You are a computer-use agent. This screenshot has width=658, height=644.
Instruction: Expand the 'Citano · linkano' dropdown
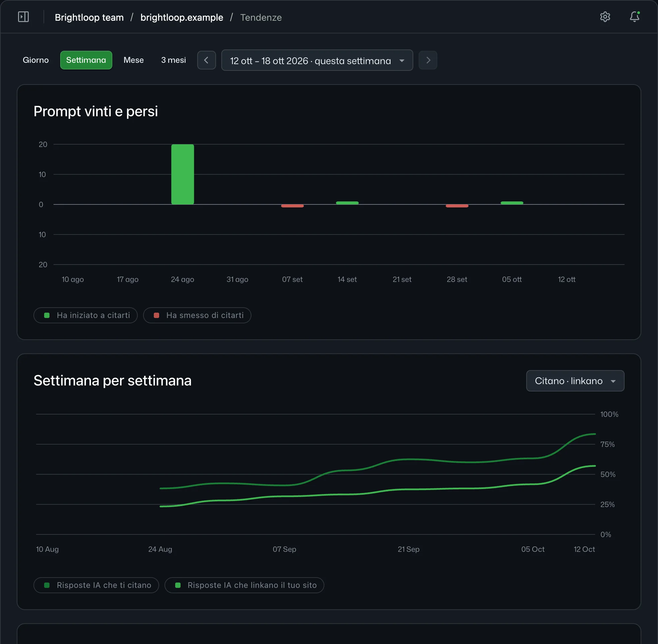[575, 381]
